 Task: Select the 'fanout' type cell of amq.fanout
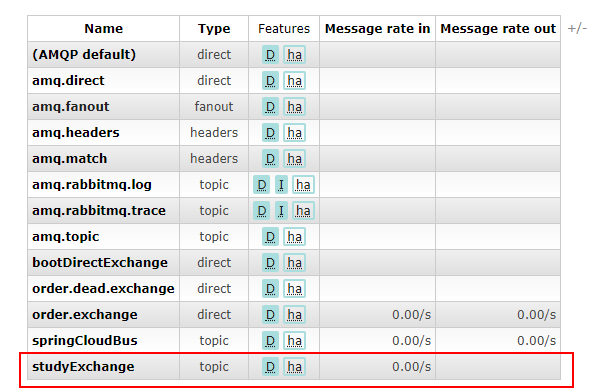coord(214,107)
